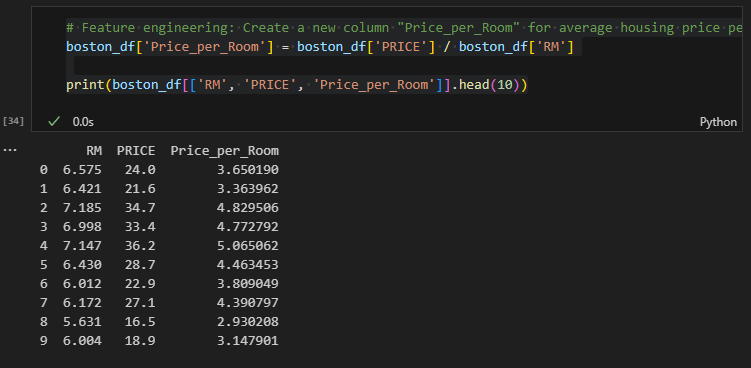
Task: Click the execution count 34 label
Action: coord(13,121)
